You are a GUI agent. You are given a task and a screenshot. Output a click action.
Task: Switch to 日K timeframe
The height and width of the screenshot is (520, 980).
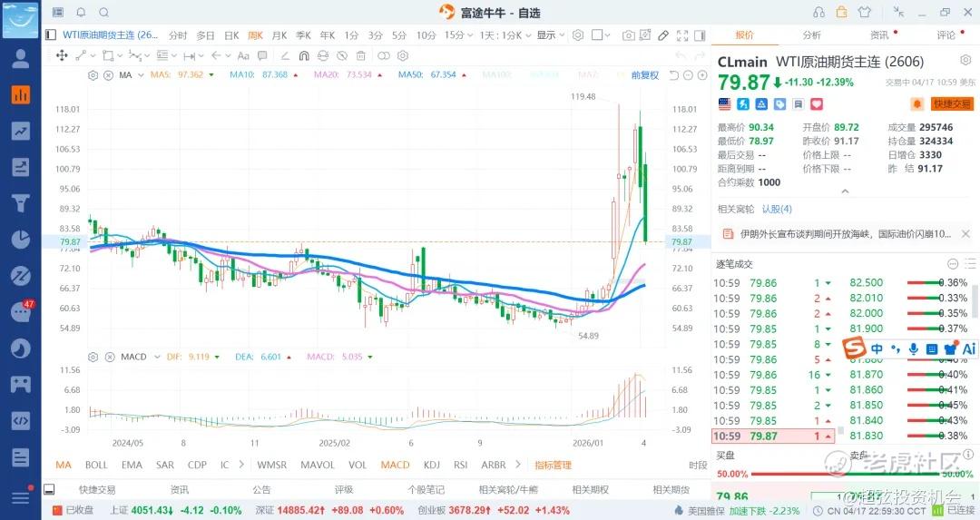231,35
